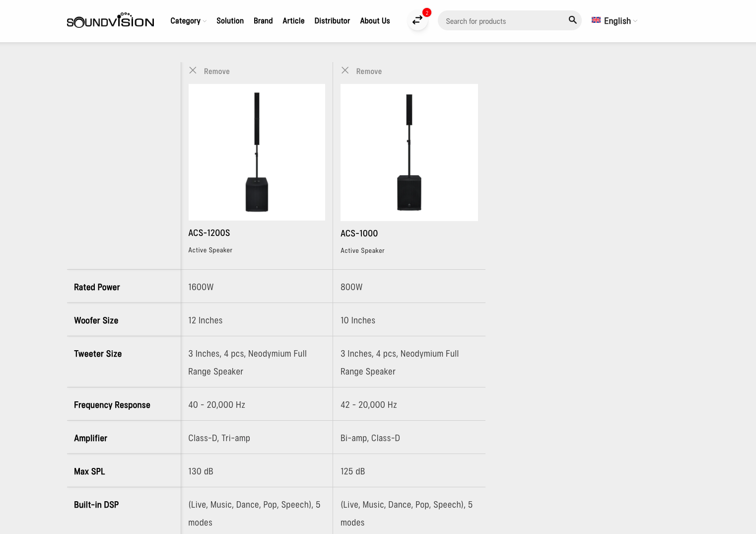Open the SoundVision logo homepage
The height and width of the screenshot is (534, 756).
(x=110, y=20)
